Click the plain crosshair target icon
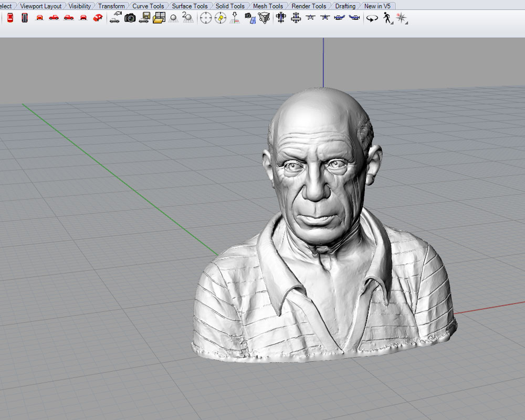 [206, 18]
